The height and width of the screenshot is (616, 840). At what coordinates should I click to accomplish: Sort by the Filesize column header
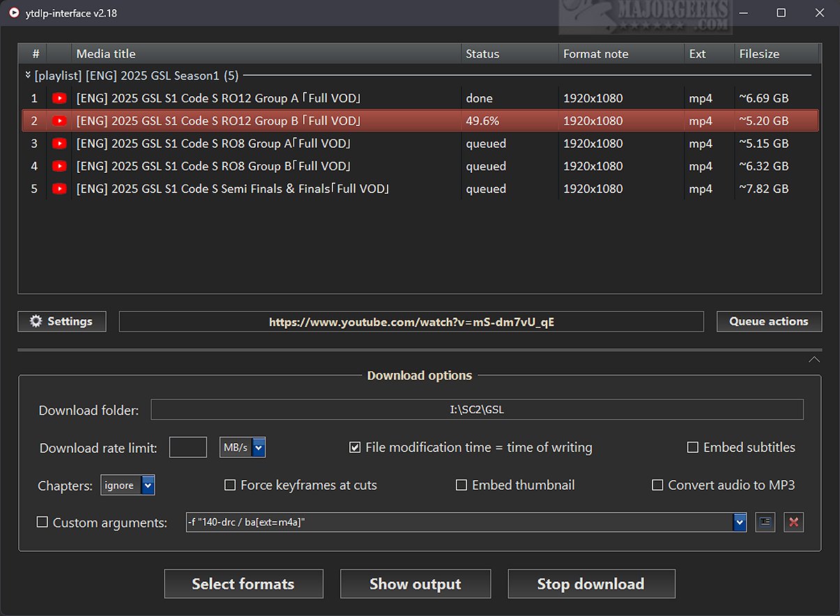pos(758,54)
